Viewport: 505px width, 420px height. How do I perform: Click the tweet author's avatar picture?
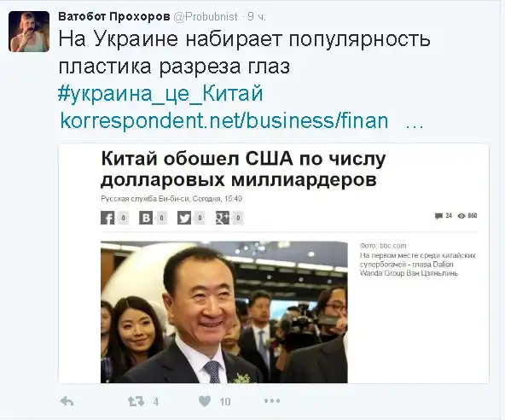point(29,32)
